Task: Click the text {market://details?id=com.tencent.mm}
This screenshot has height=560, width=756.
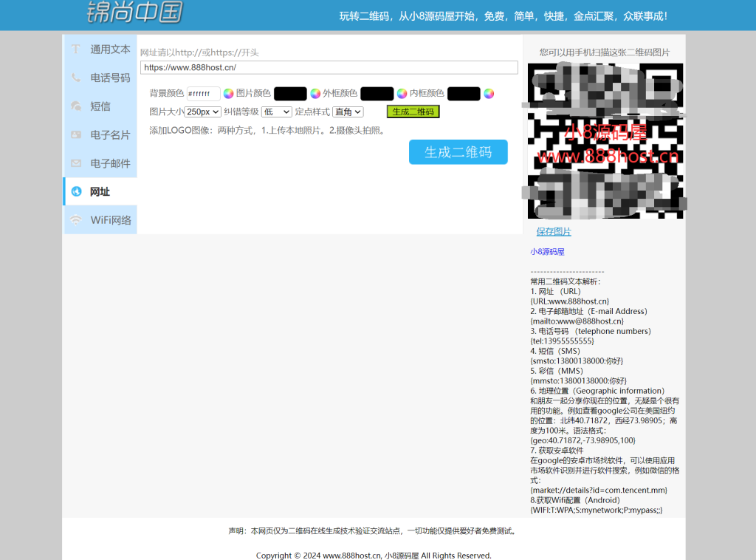Action: (x=599, y=490)
